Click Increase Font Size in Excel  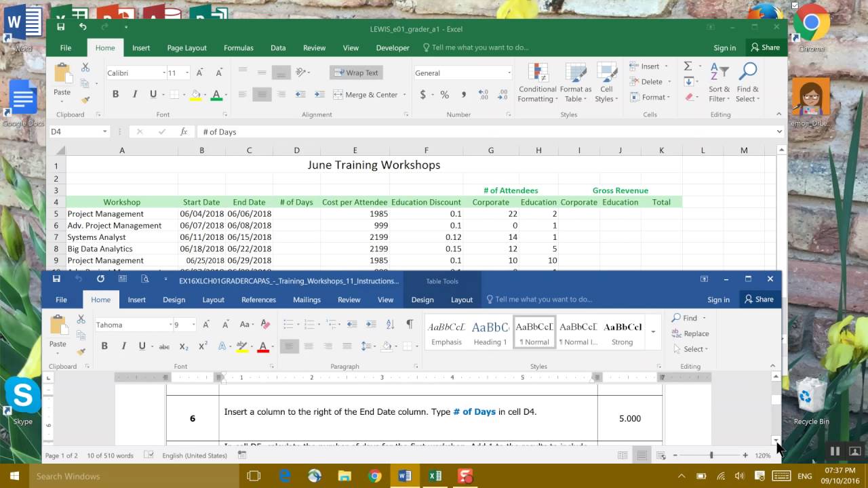pyautogui.click(x=200, y=73)
